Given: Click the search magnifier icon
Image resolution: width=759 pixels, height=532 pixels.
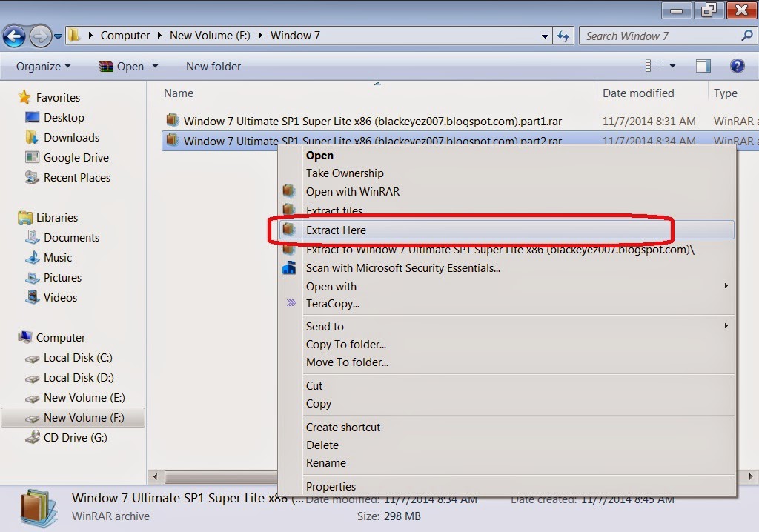Looking at the screenshot, I should tap(747, 36).
